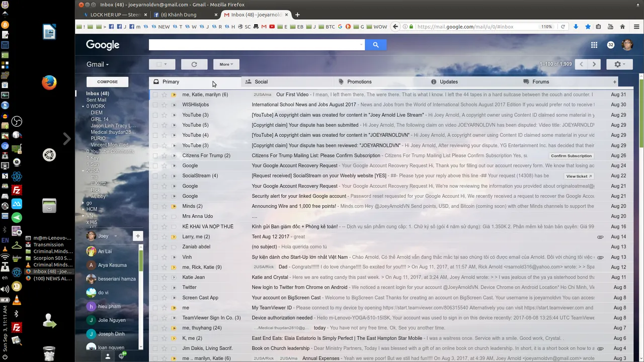Open the More actions dropdown
Viewport: 644px width, 362px height.
[226, 64]
